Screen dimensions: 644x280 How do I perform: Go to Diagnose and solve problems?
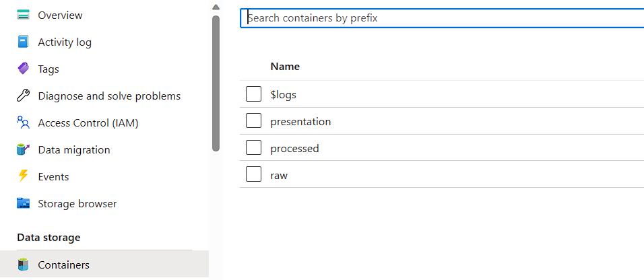point(109,96)
